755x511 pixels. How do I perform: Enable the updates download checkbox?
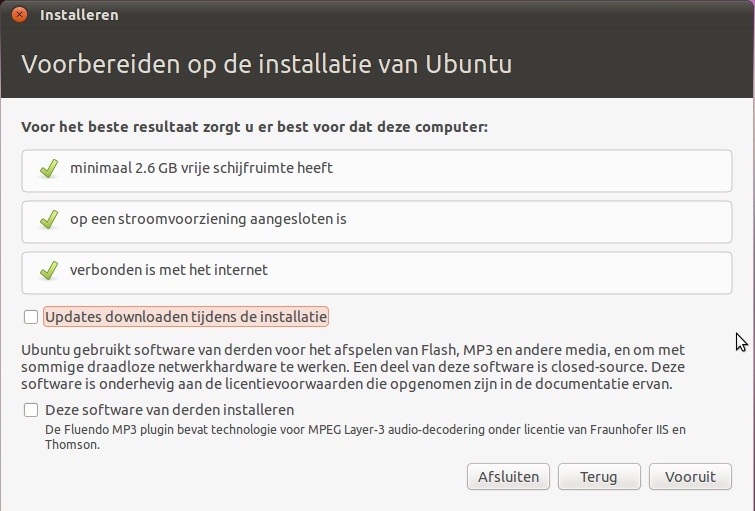(31, 317)
